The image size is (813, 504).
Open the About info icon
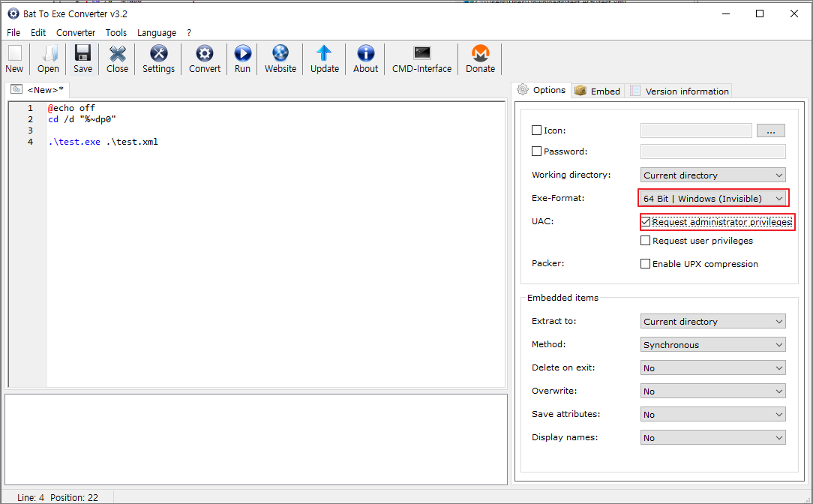point(365,53)
